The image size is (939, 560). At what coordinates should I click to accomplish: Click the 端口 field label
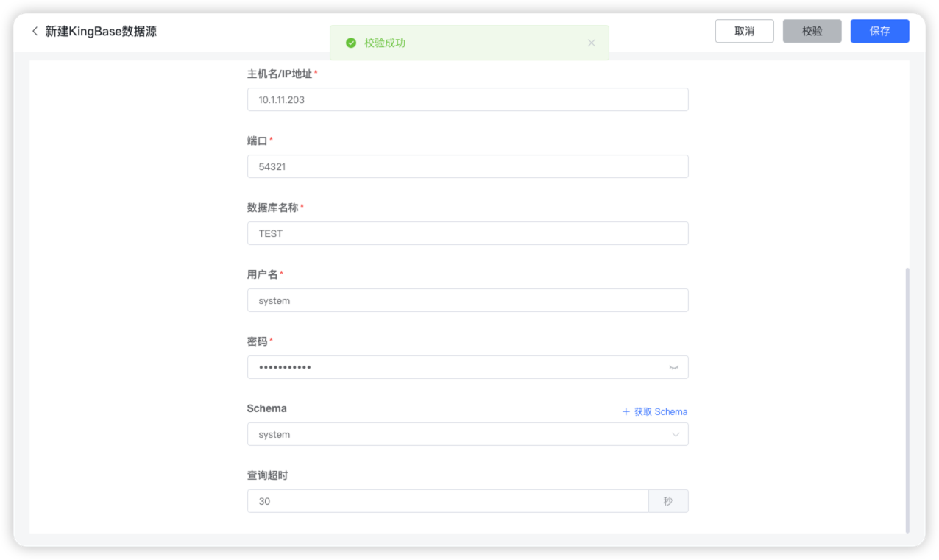pos(258,141)
